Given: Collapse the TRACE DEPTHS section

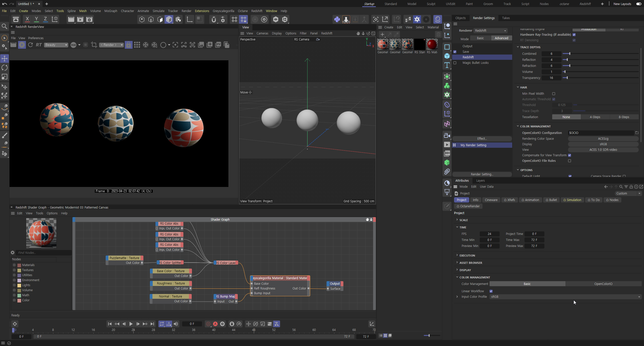Looking at the screenshot, I should click(518, 47).
